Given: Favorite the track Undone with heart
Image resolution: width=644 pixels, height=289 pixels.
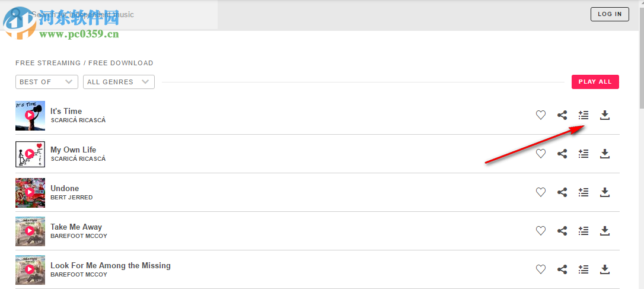Looking at the screenshot, I should click(x=541, y=192).
